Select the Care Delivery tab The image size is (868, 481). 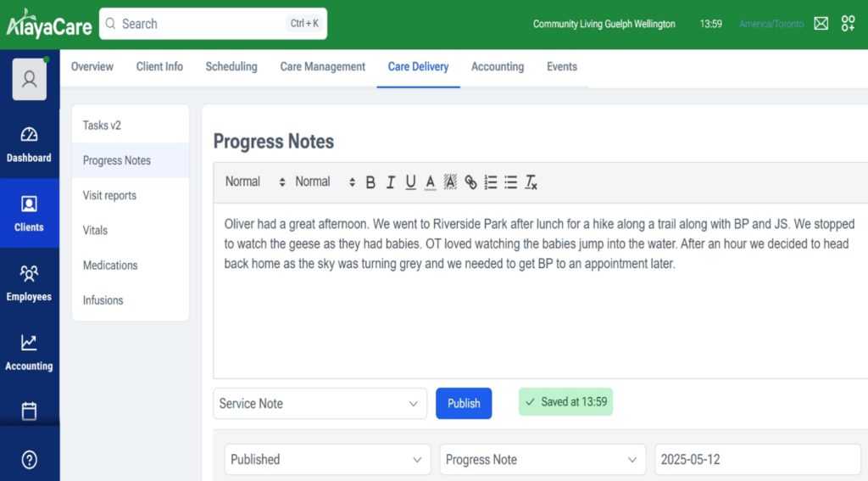(x=418, y=66)
